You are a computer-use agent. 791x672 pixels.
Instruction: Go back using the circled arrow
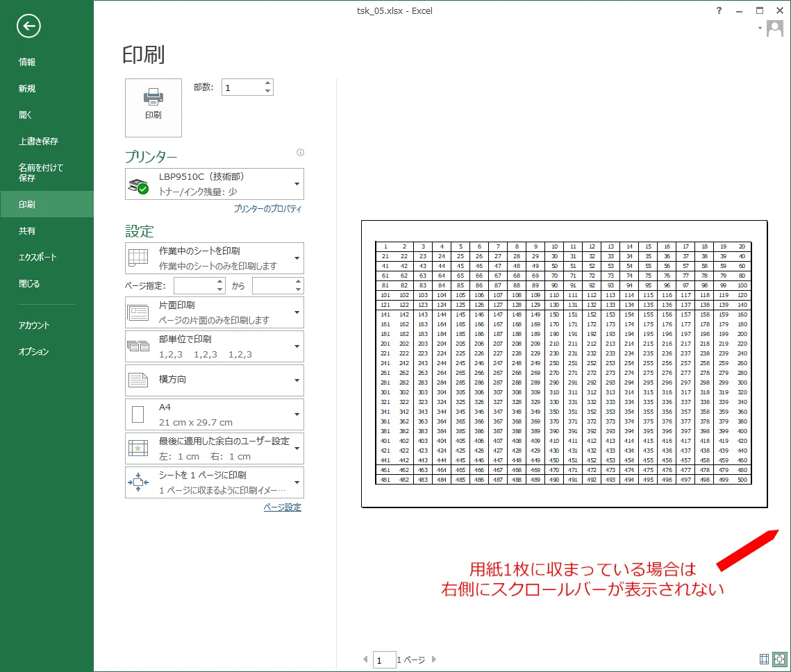(x=28, y=26)
